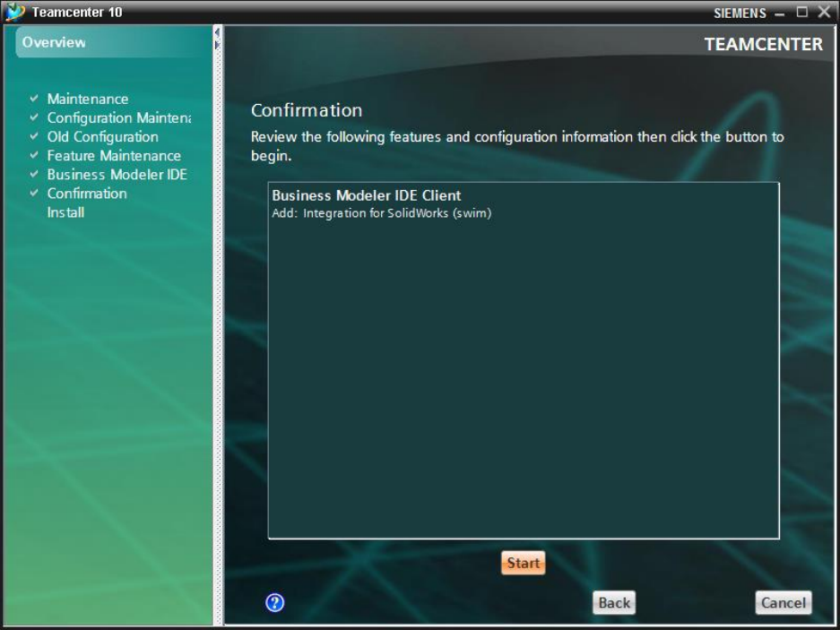
Task: Minimize the Teamcenter 10 window
Action: click(779, 13)
